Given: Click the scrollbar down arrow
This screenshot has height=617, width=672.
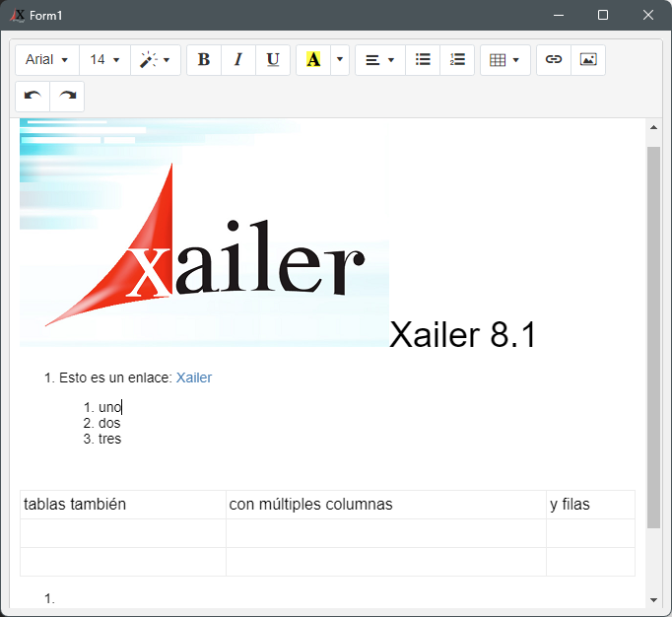Looking at the screenshot, I should tap(653, 600).
